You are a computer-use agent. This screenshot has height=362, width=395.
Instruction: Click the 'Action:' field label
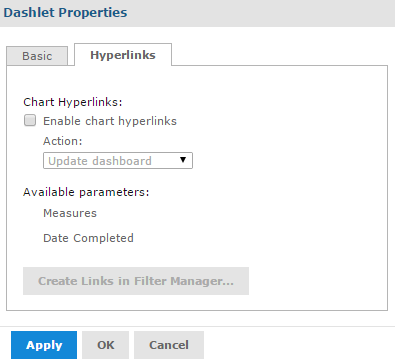click(63, 141)
